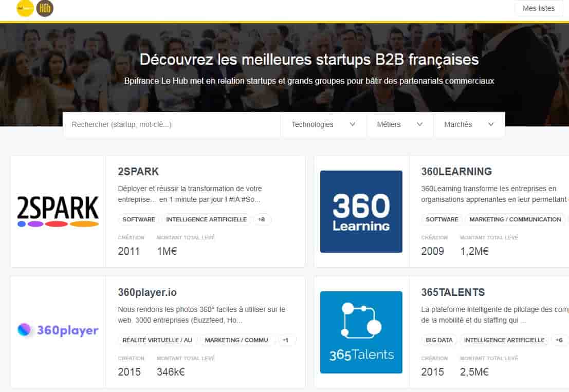Click the 1M€ amount on 2SPARK
Screen dimensions: 569x392
167,251
